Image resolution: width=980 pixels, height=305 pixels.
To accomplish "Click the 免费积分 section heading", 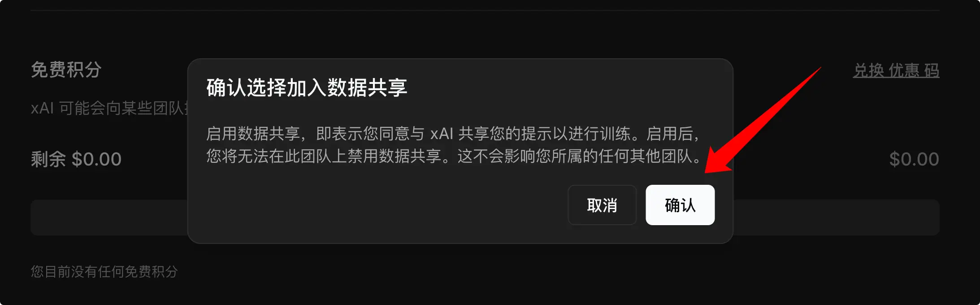I will pyautogui.click(x=66, y=70).
